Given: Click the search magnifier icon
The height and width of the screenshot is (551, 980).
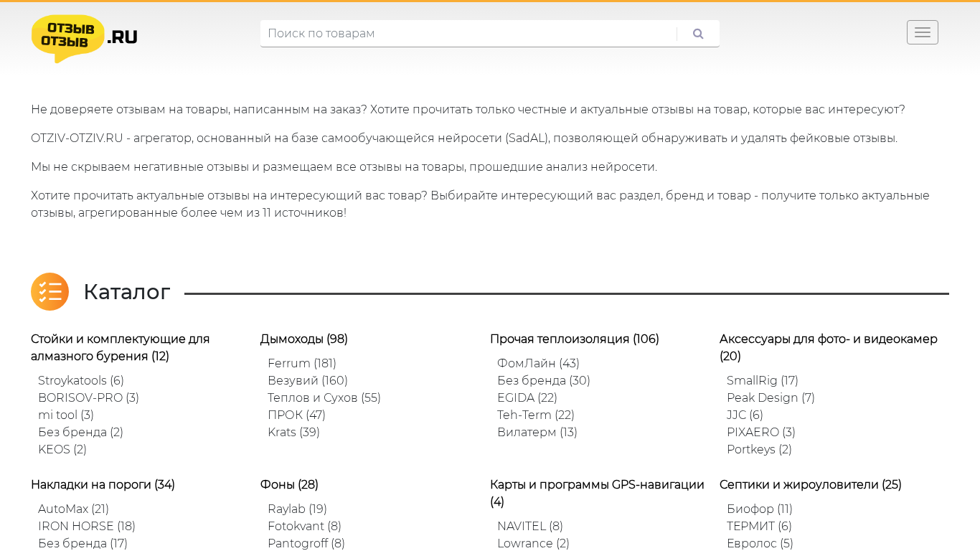Looking at the screenshot, I should coord(698,34).
